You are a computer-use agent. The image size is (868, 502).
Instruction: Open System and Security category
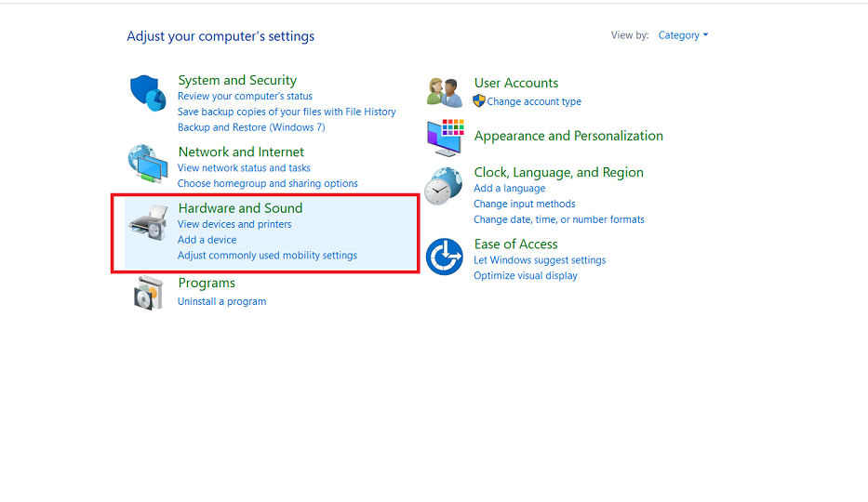coord(237,80)
